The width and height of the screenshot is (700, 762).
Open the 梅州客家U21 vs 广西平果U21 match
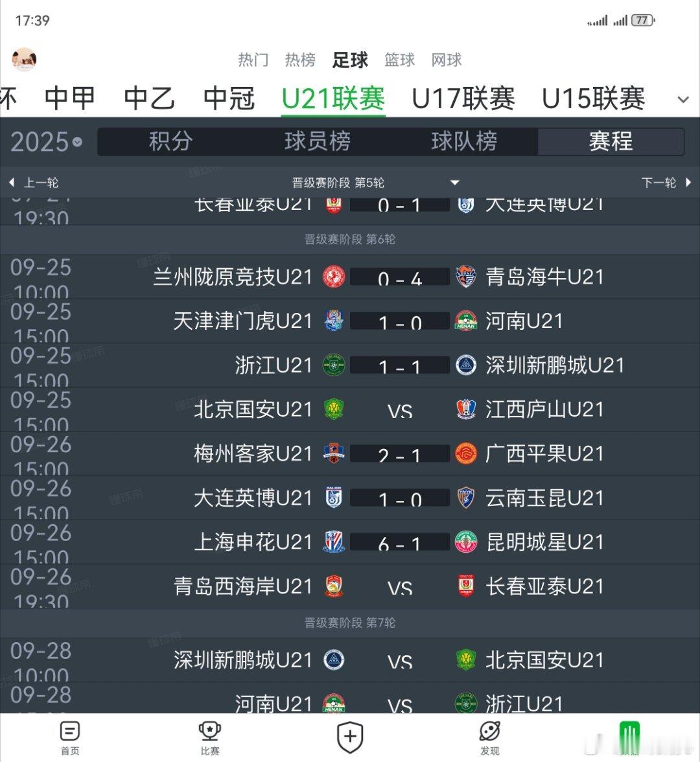pos(350,454)
